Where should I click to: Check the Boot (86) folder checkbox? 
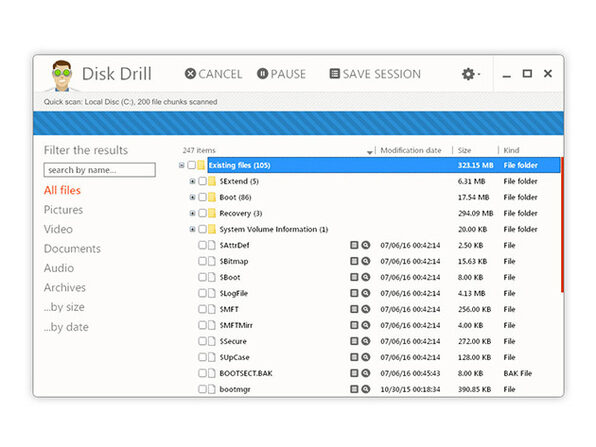point(202,197)
